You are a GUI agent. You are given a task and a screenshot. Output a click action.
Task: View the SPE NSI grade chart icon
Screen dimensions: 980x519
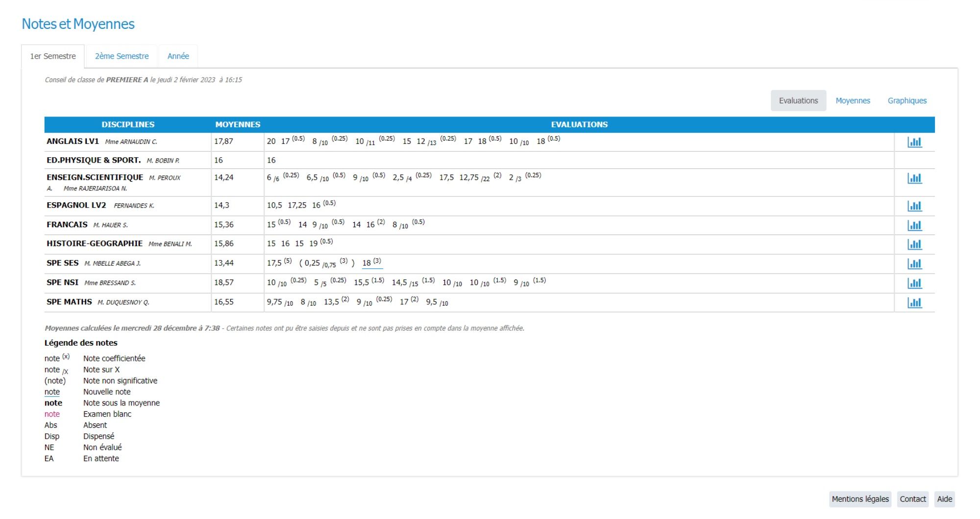coord(914,283)
